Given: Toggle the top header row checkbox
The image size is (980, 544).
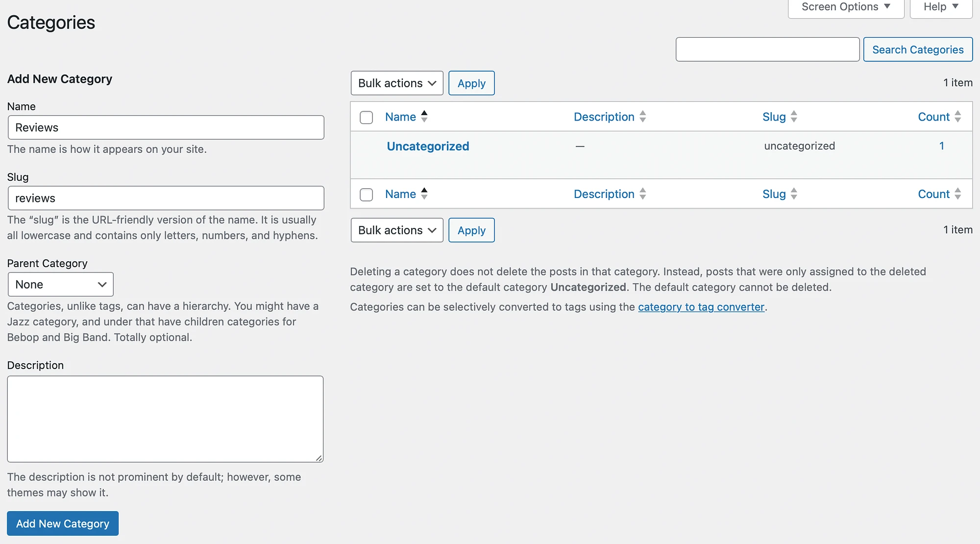Looking at the screenshot, I should (367, 117).
